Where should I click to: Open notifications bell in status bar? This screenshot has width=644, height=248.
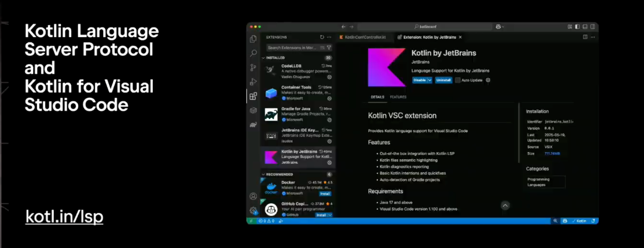point(593,221)
